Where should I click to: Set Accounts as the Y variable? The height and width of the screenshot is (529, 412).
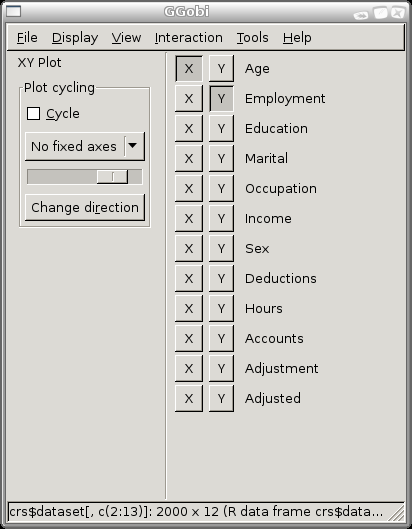point(221,339)
